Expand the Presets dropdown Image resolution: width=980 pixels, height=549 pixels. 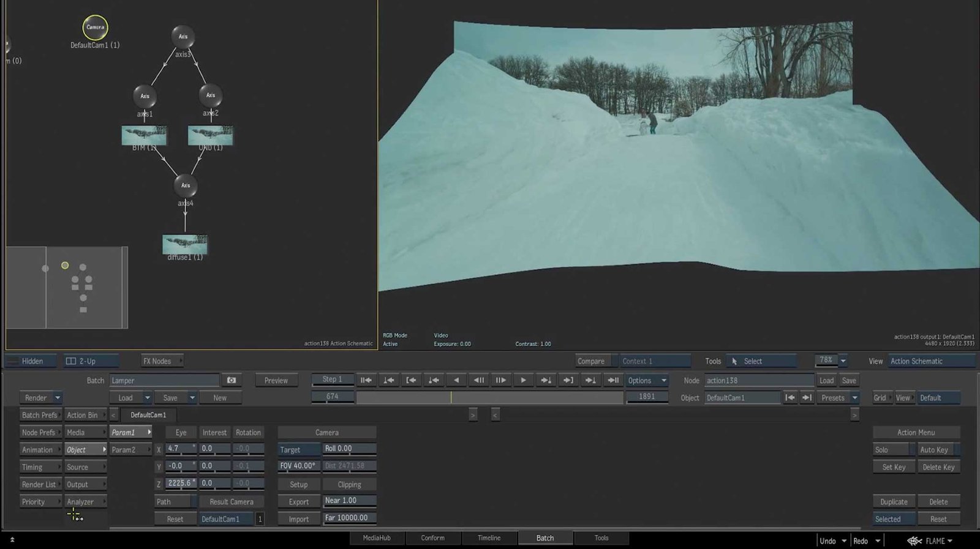pyautogui.click(x=855, y=398)
